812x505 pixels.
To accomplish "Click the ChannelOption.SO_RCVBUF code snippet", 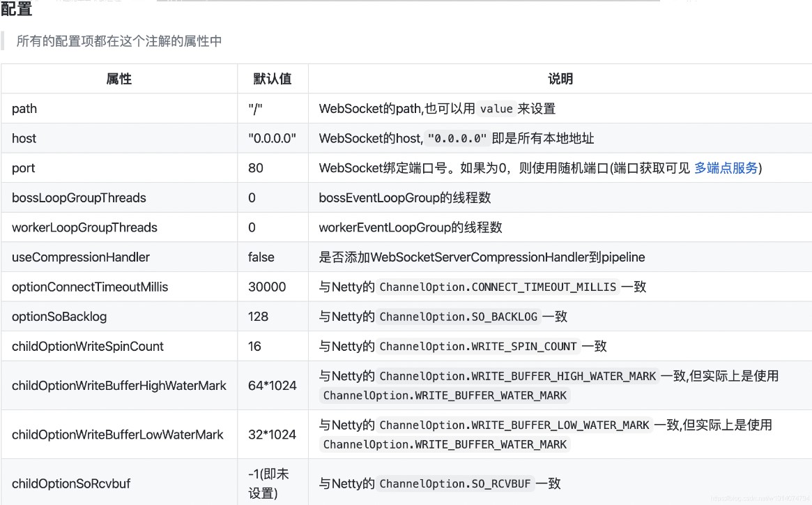I will click(x=455, y=484).
